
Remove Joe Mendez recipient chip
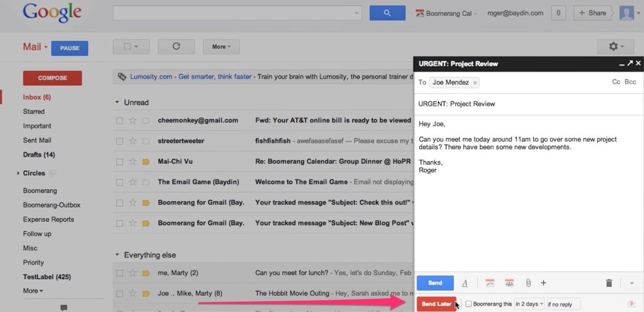click(475, 83)
